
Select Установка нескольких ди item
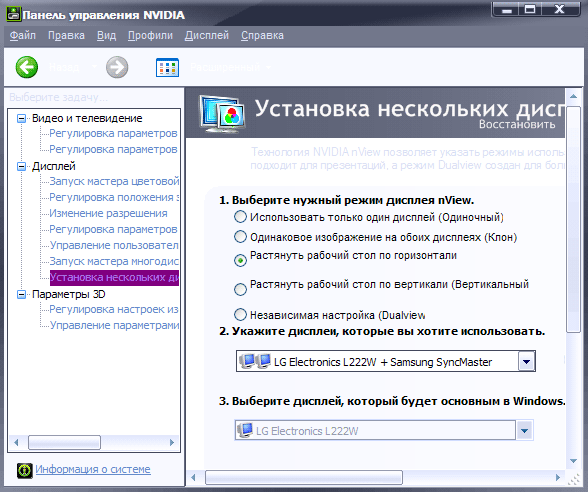pos(114,278)
